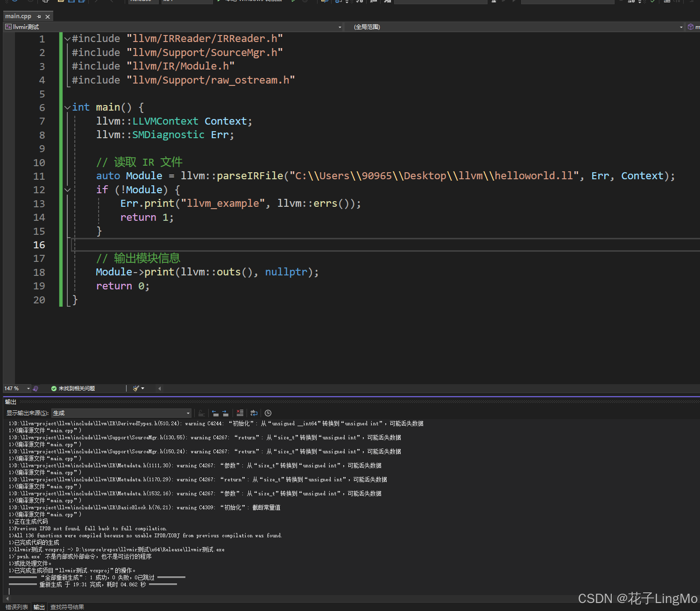Open the code cleanup profile arrow
This screenshot has height=611, width=700.
[142, 388]
